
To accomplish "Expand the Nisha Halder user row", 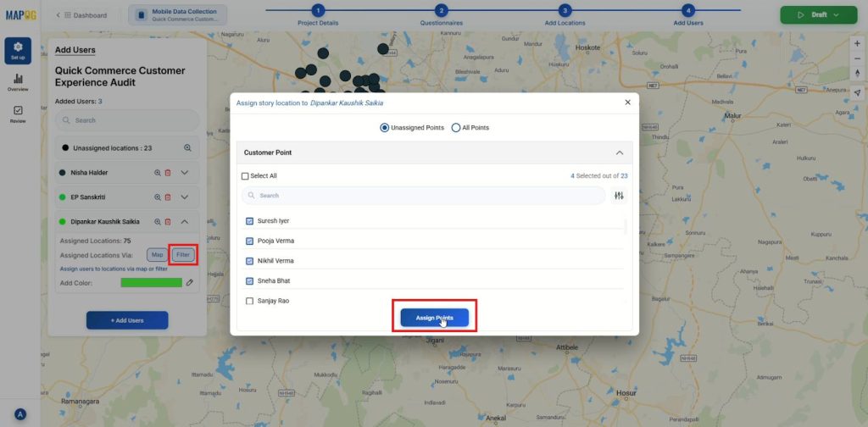I will (185, 173).
